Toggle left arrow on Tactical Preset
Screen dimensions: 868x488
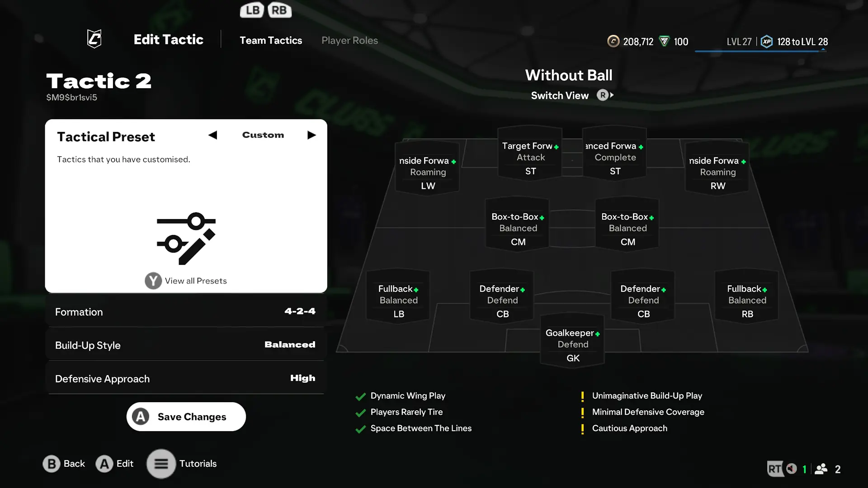click(x=213, y=135)
